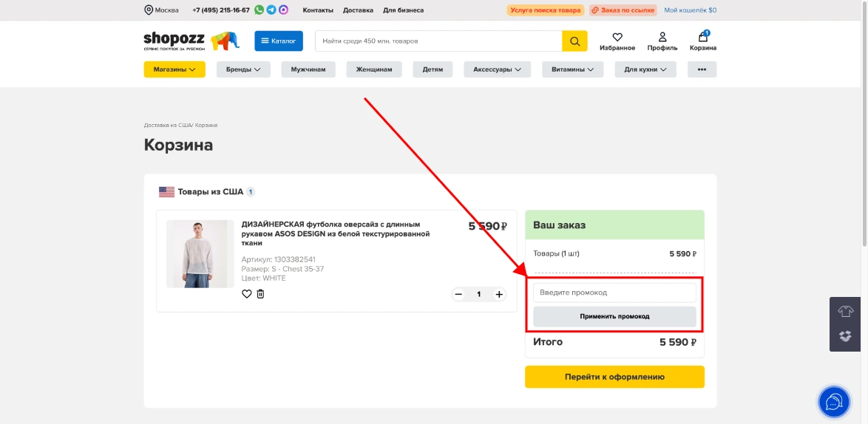Click the yellow search magnifier button
The width and height of the screenshot is (868, 424).
[x=574, y=41]
